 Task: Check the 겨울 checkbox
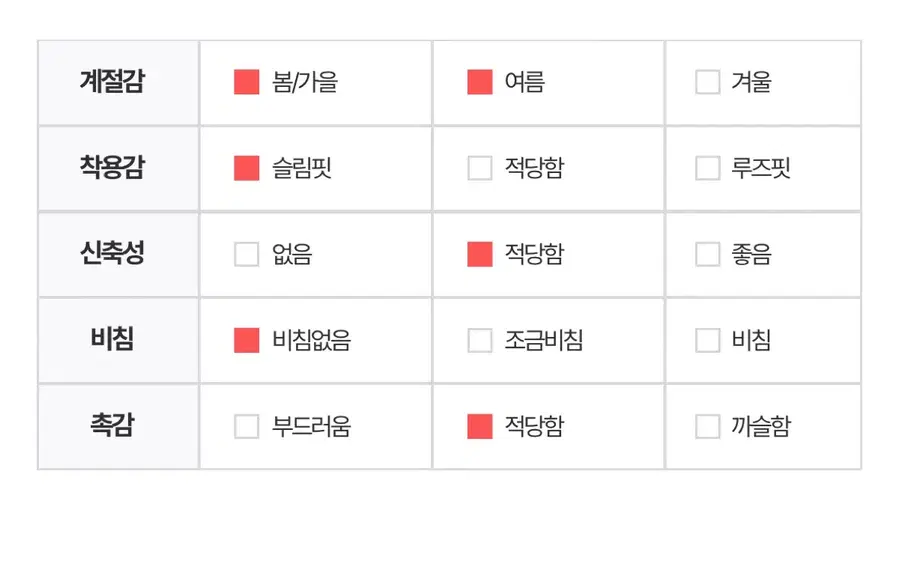[x=707, y=82]
